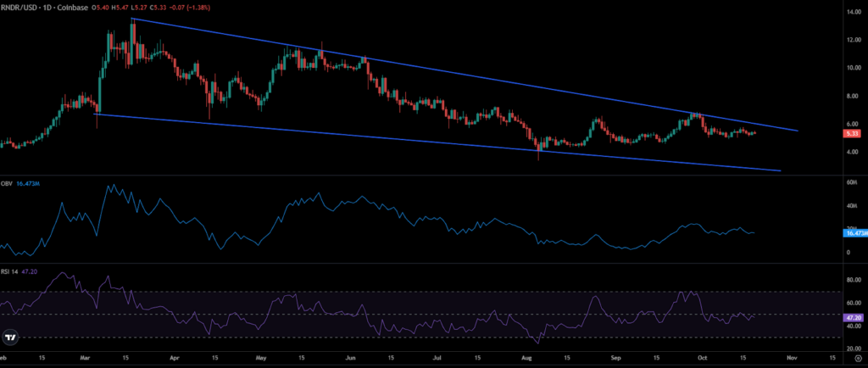Click the Oct label on time axis

703,359
